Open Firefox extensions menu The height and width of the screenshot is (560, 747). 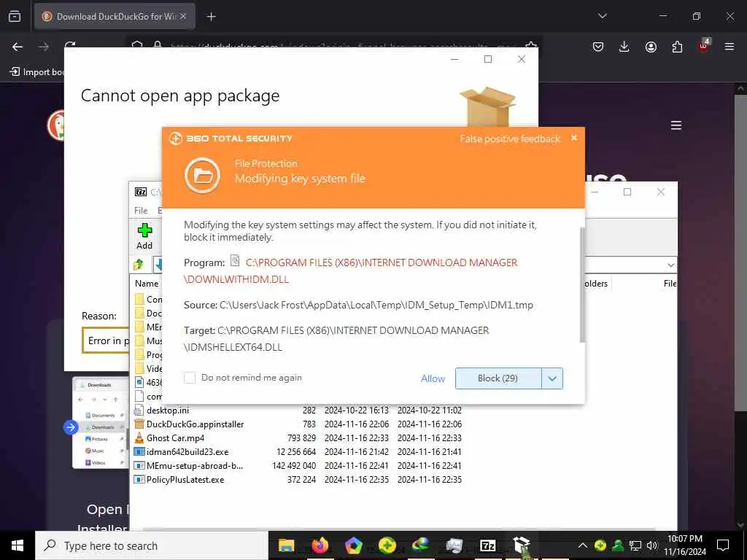[677, 47]
